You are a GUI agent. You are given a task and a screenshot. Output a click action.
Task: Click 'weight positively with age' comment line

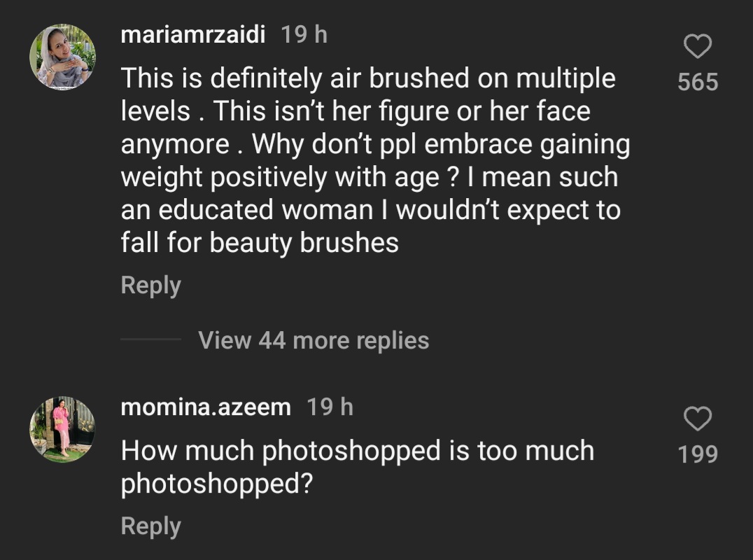(370, 177)
